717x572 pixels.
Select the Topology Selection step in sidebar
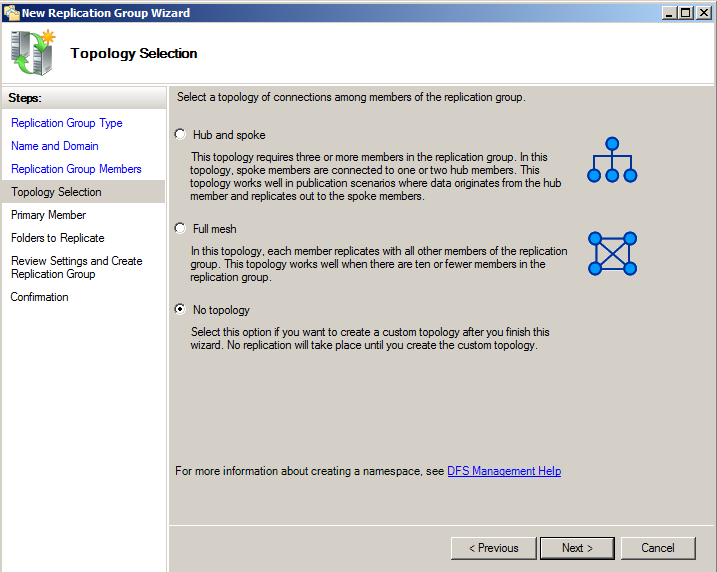[56, 192]
